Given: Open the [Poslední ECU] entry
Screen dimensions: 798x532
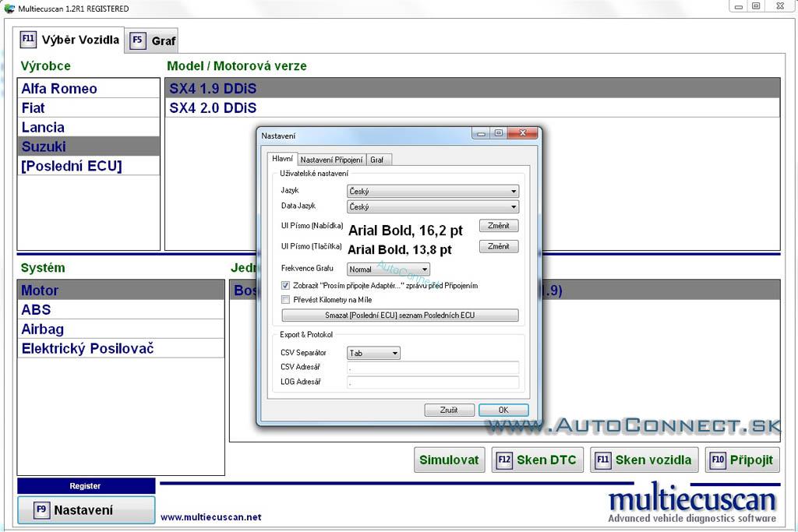Looking at the screenshot, I should coord(89,166).
